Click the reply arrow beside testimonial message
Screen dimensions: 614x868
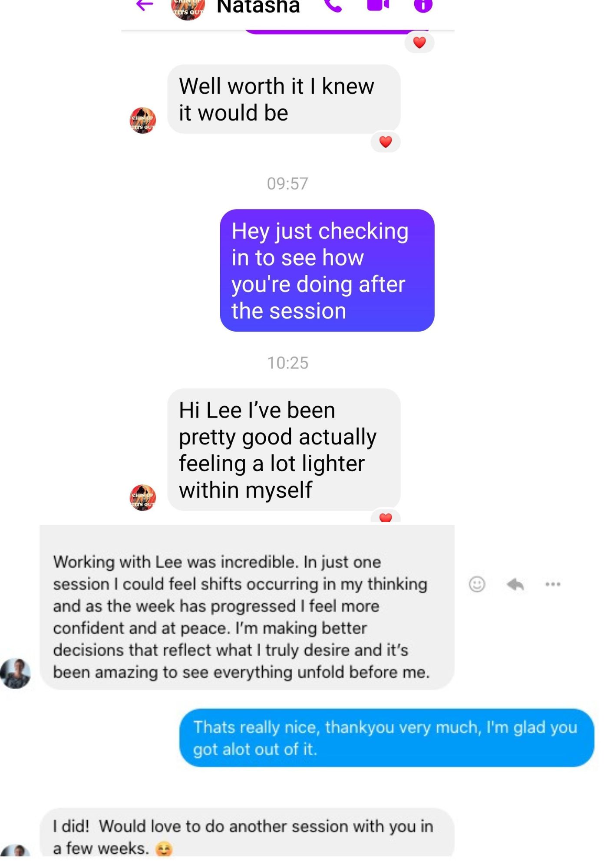tap(515, 584)
